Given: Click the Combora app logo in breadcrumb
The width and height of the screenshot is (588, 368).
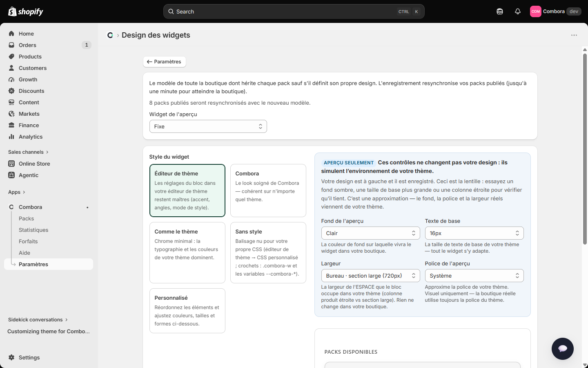Looking at the screenshot, I should pyautogui.click(x=110, y=35).
